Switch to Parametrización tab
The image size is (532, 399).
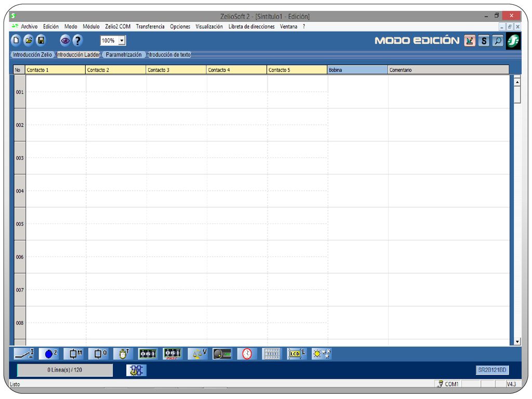click(124, 55)
